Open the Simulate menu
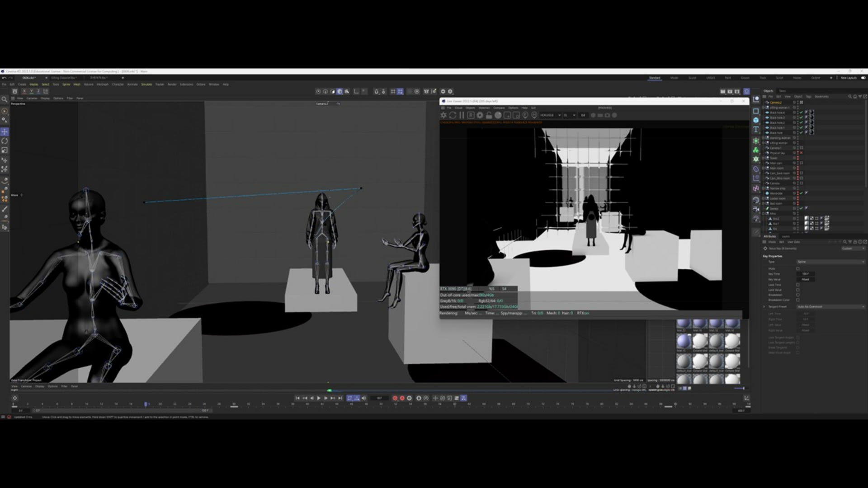Image resolution: width=868 pixels, height=488 pixels. pos(146,84)
